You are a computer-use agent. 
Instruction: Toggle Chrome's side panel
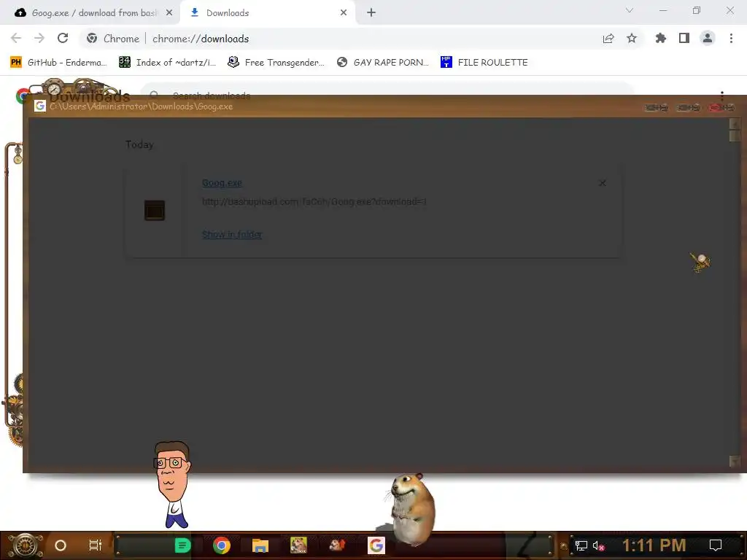[684, 39]
